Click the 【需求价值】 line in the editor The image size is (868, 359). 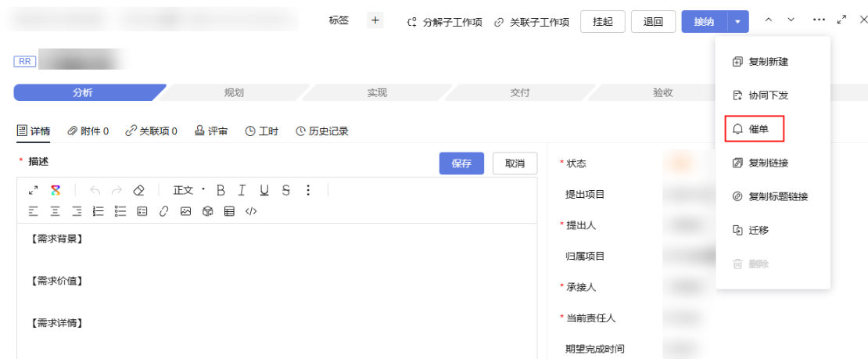[56, 281]
